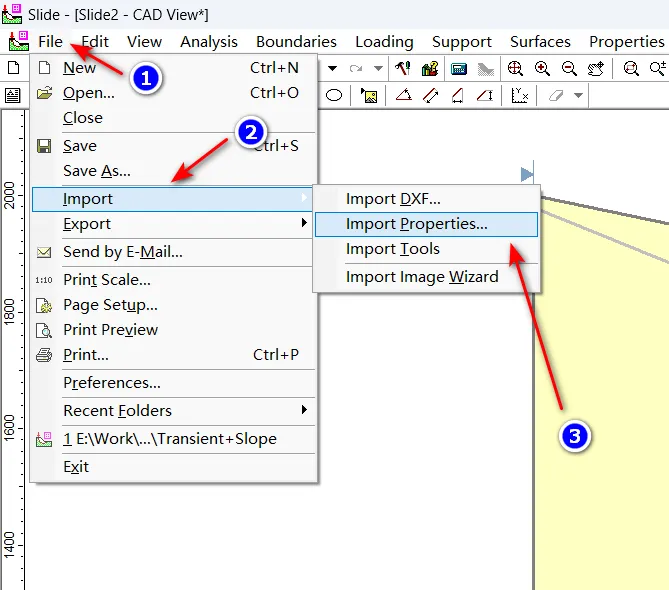Screen dimensions: 669x590
Task: Click the Zoom In magnifier icon
Action: (x=542, y=69)
